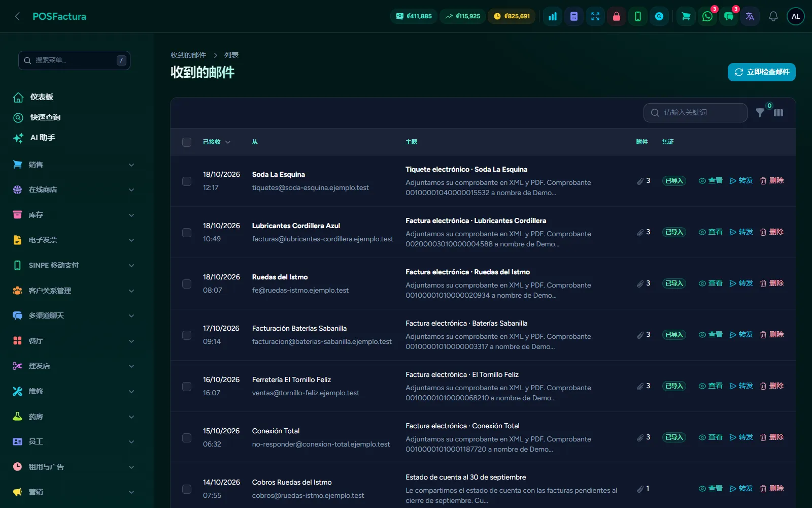Click the round quick search icon in header
Screen dimensions: 812x508
point(659,16)
